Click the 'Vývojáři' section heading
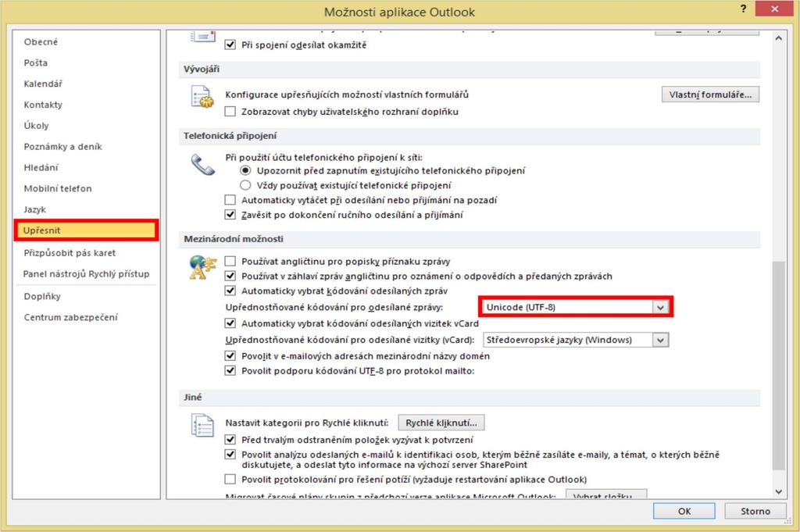Screen dimensions: 800x532 202,69
